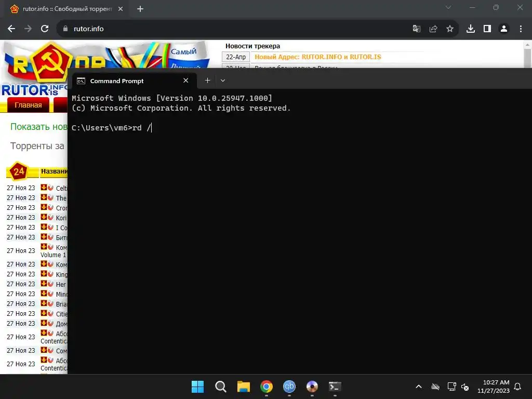Click the 22-Апр news date cell
Image resolution: width=532 pixels, height=399 pixels.
[236, 57]
